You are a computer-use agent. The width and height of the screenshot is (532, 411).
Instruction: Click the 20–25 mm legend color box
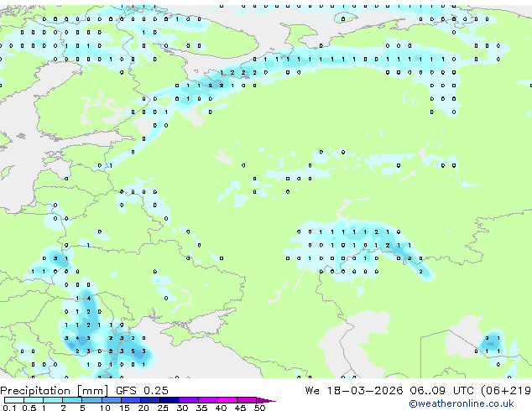coord(150,400)
